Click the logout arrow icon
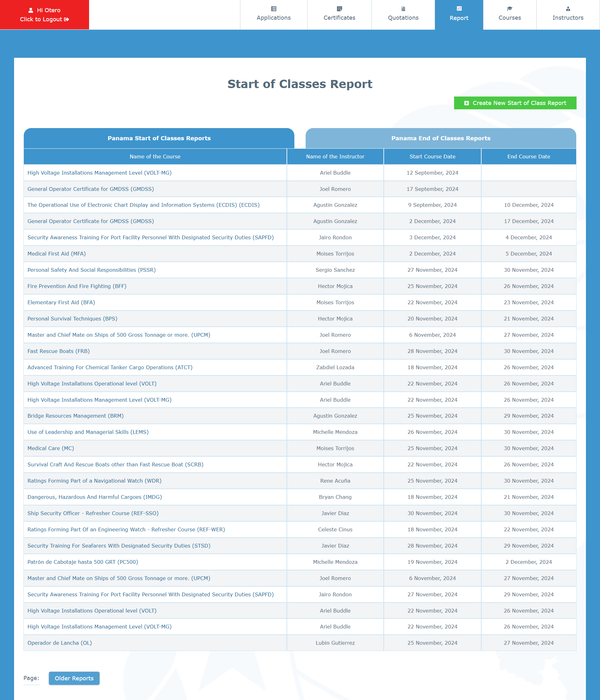The image size is (600, 700). pyautogui.click(x=67, y=20)
